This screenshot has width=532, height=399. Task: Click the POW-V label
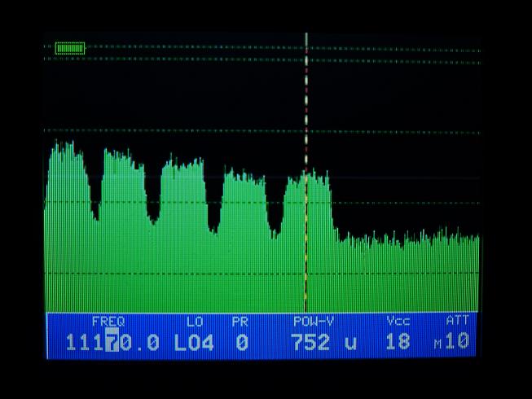[x=313, y=322]
